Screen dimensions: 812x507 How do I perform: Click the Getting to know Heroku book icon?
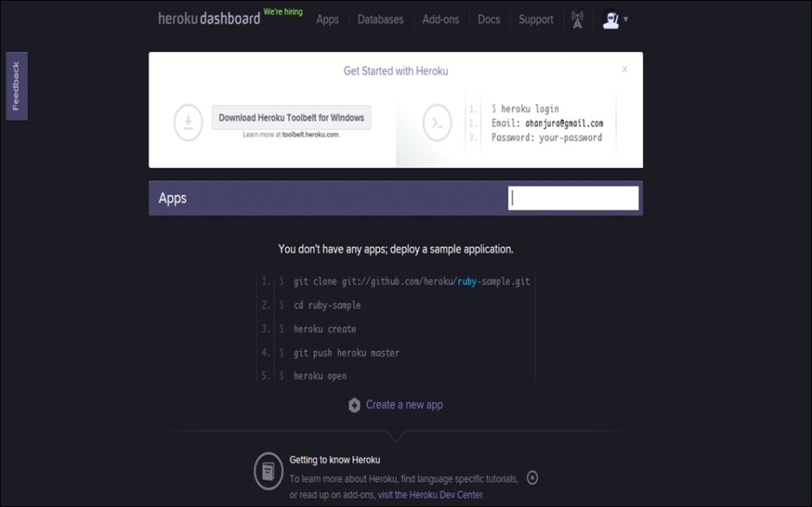(268, 471)
